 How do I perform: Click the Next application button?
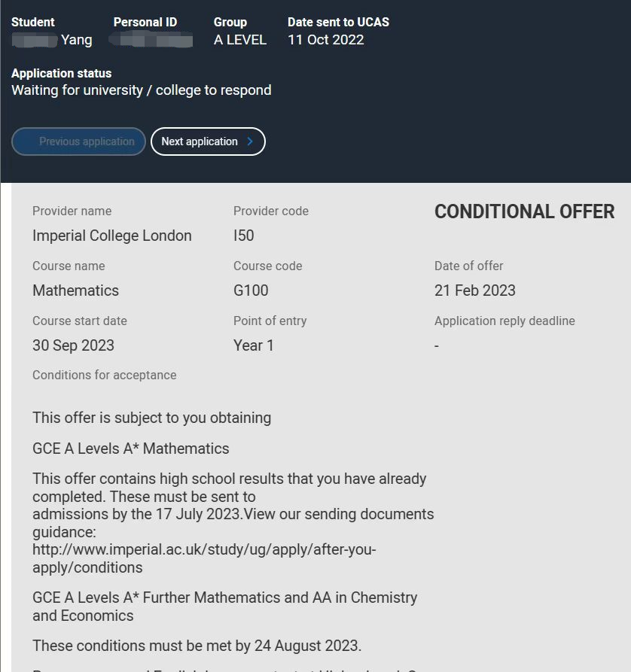[x=208, y=141]
